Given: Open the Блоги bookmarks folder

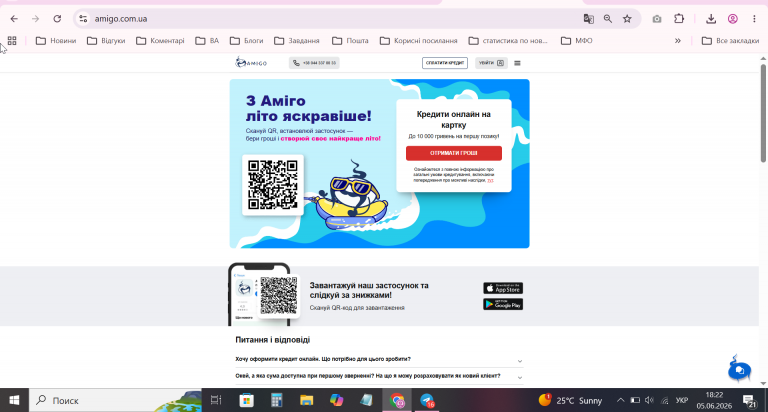Looking at the screenshot, I should tap(247, 41).
